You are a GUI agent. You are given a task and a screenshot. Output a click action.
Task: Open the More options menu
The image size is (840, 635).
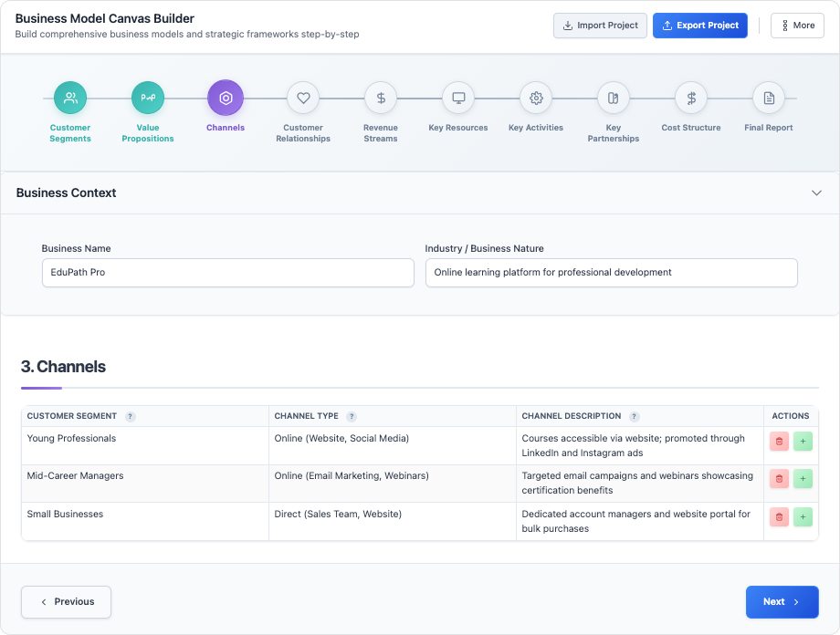(x=797, y=26)
